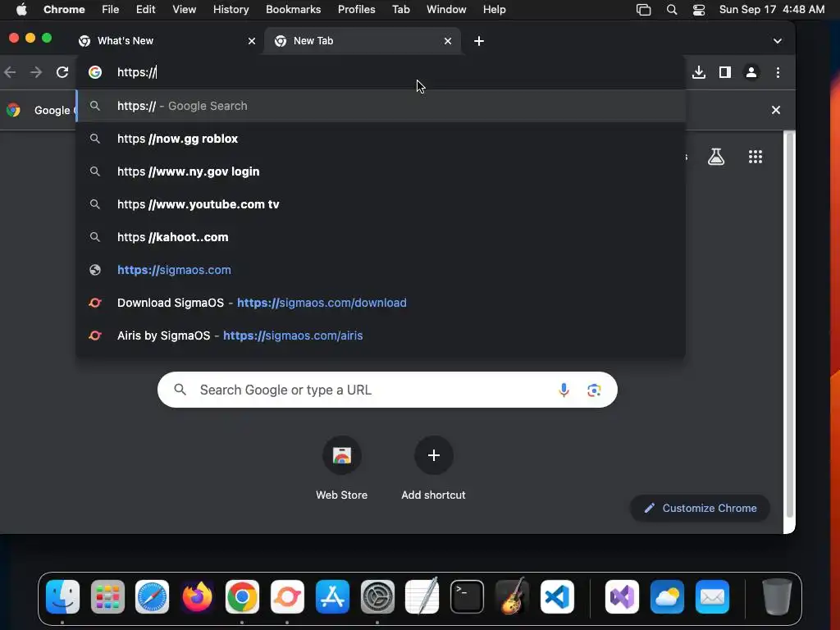Open Chrome downloads icon
Image resolution: width=840 pixels, height=630 pixels.
tap(699, 72)
